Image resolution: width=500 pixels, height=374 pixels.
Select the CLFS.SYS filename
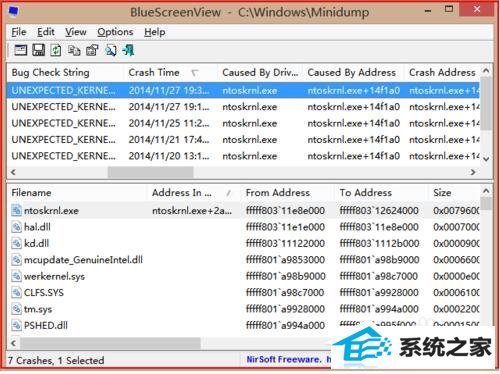click(44, 292)
